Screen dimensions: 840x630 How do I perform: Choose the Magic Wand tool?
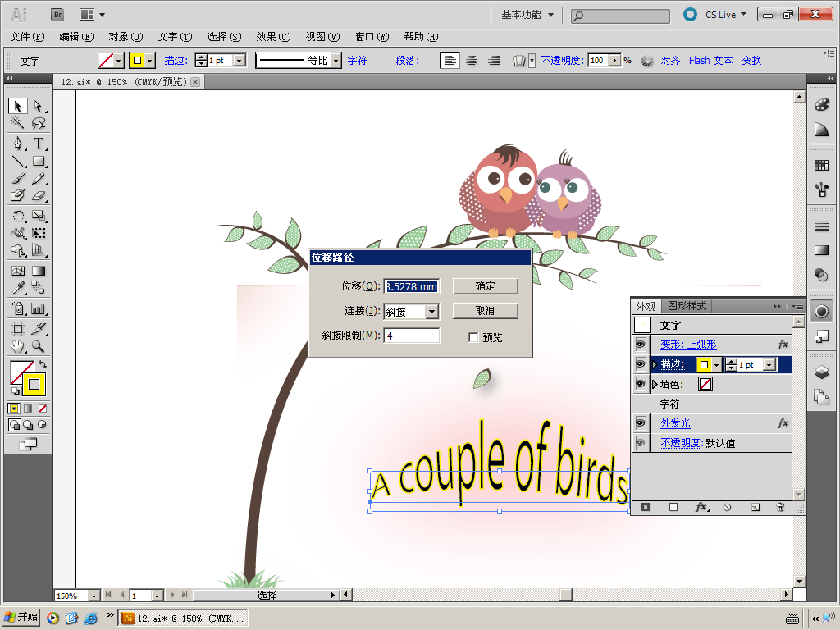click(x=18, y=123)
